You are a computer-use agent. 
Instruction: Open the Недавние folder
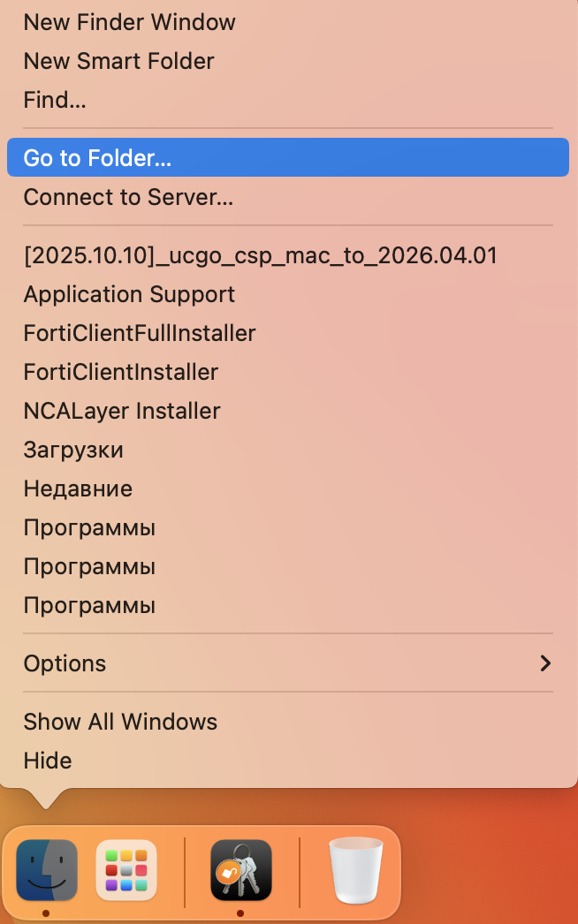(x=79, y=489)
